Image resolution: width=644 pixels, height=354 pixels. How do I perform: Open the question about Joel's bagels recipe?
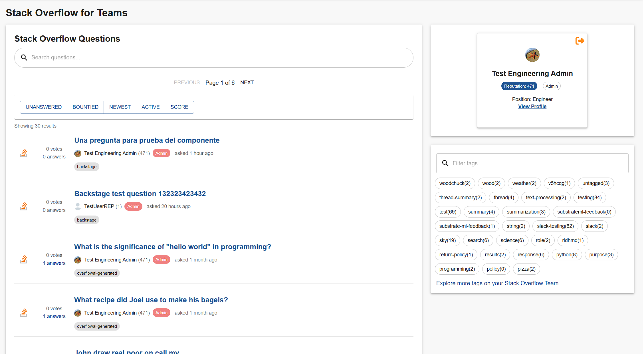(151, 300)
